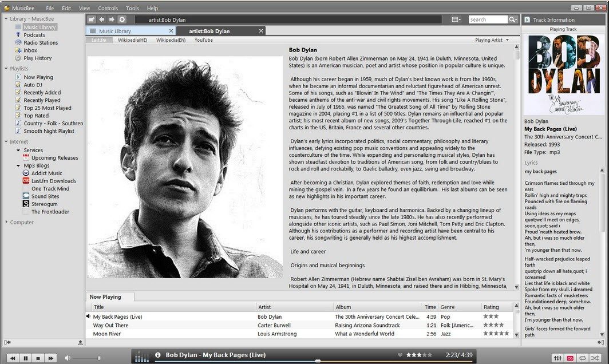Open the Last.fm Downloads blog

54,181
